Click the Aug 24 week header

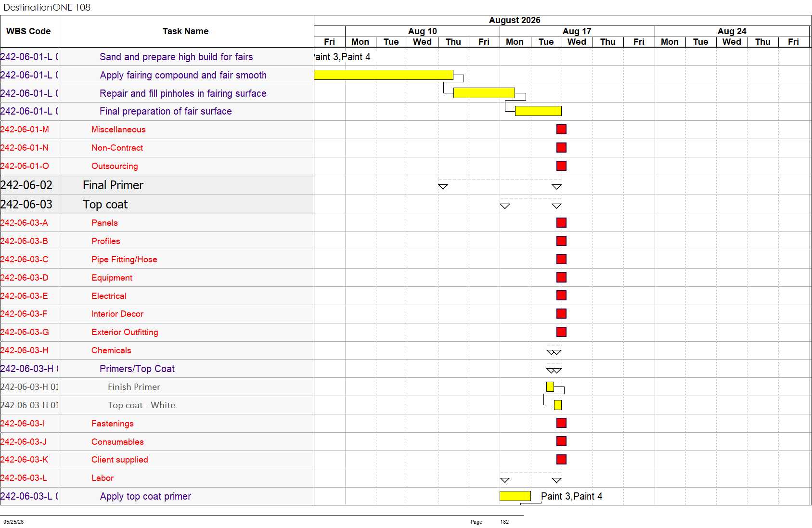732,31
